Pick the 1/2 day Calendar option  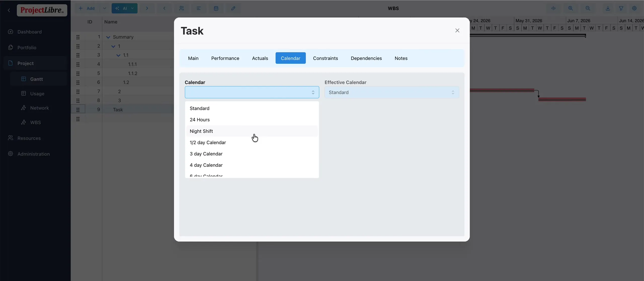coord(252,143)
